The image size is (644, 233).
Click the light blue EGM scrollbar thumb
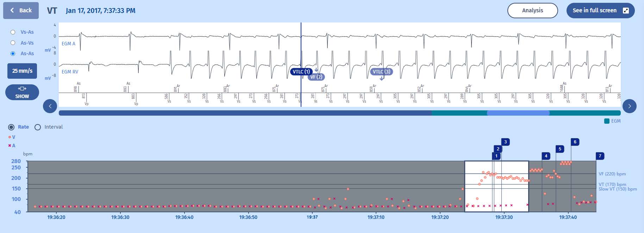point(518,113)
